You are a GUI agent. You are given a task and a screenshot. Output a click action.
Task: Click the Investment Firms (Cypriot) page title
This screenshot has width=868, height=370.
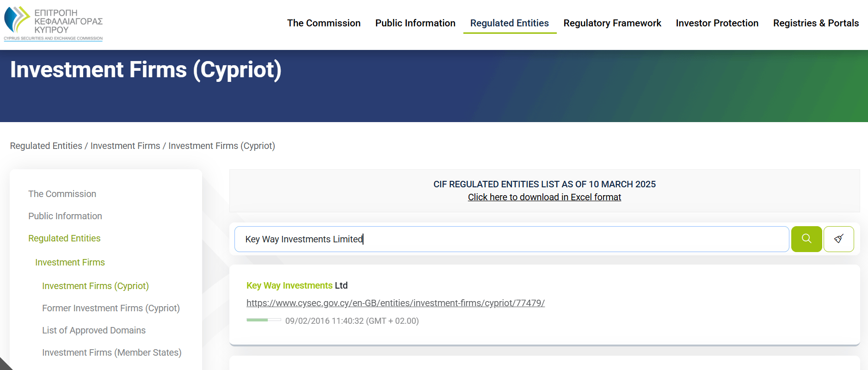click(146, 70)
